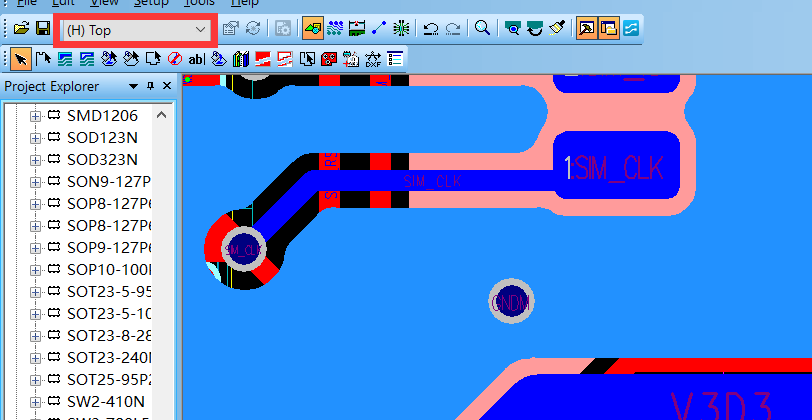Close the Project Explorer panel
812x420 pixels.
pyautogui.click(x=167, y=86)
